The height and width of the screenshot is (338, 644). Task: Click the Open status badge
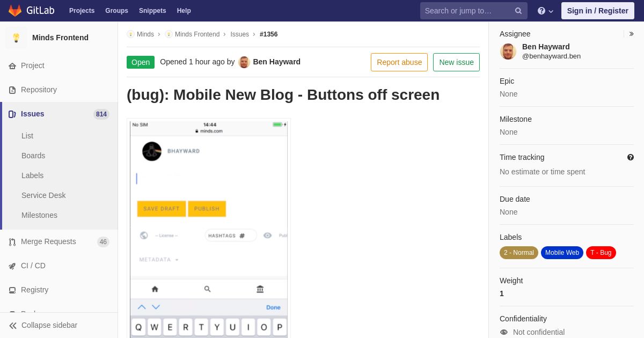coord(141,62)
